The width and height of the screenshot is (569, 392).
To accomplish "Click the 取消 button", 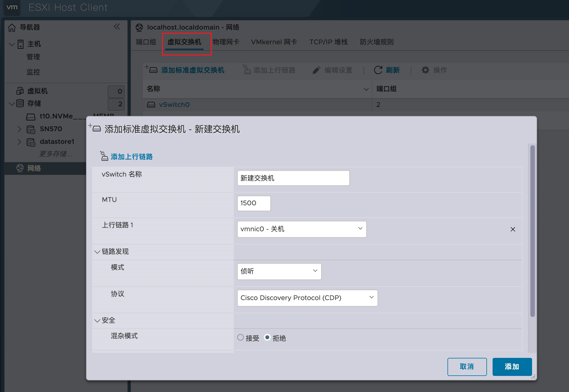I will click(x=467, y=367).
